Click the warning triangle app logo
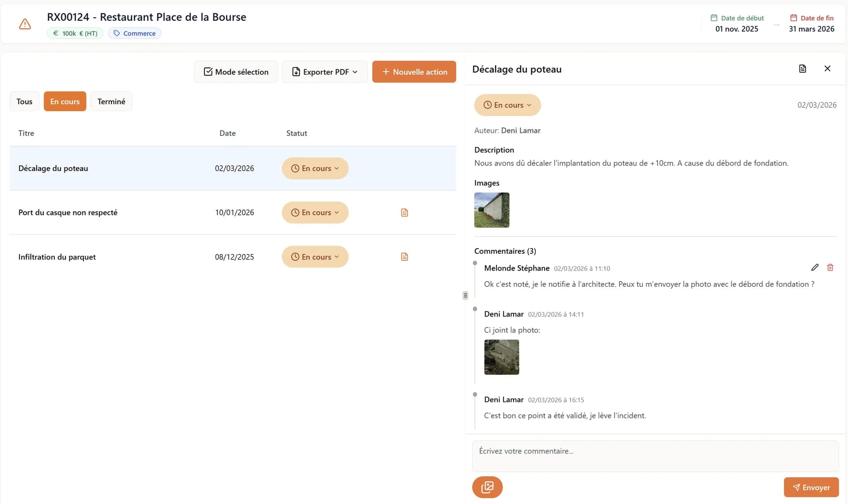The image size is (848, 504). 25,24
